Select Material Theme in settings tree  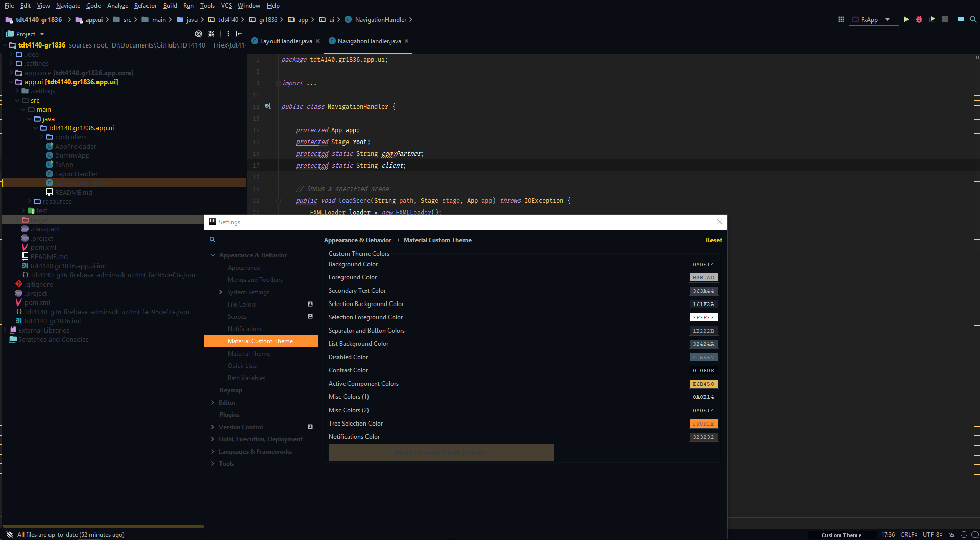(249, 354)
